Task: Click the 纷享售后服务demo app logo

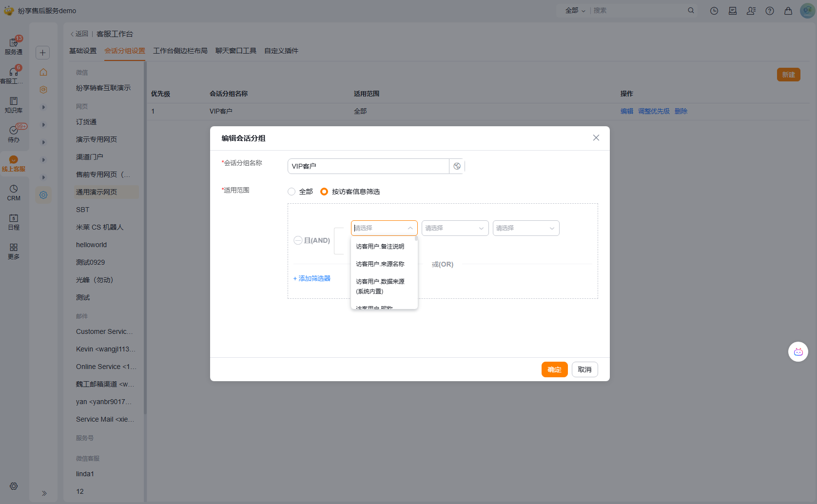Action: click(9, 10)
